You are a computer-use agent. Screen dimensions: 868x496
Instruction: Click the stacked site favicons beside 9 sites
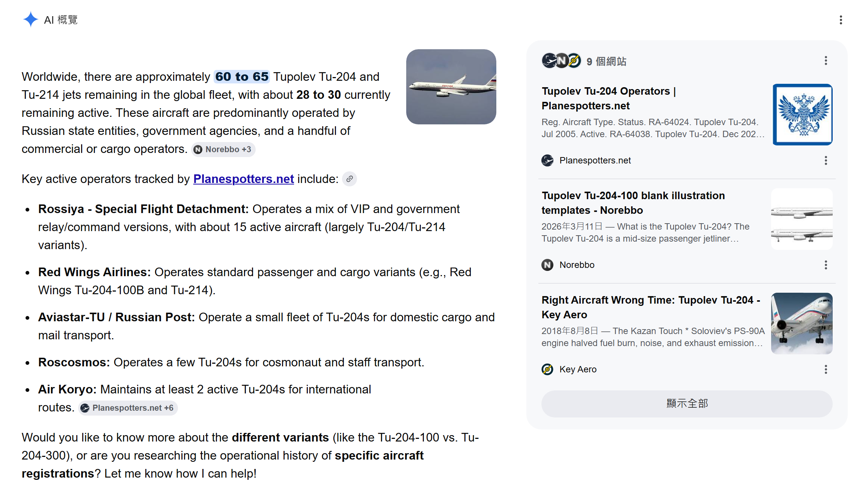[x=561, y=60]
